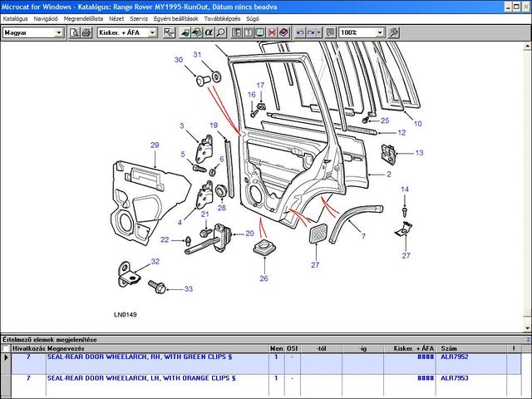
Task: Open the Egyéni beállítások menu
Action: tap(175, 18)
